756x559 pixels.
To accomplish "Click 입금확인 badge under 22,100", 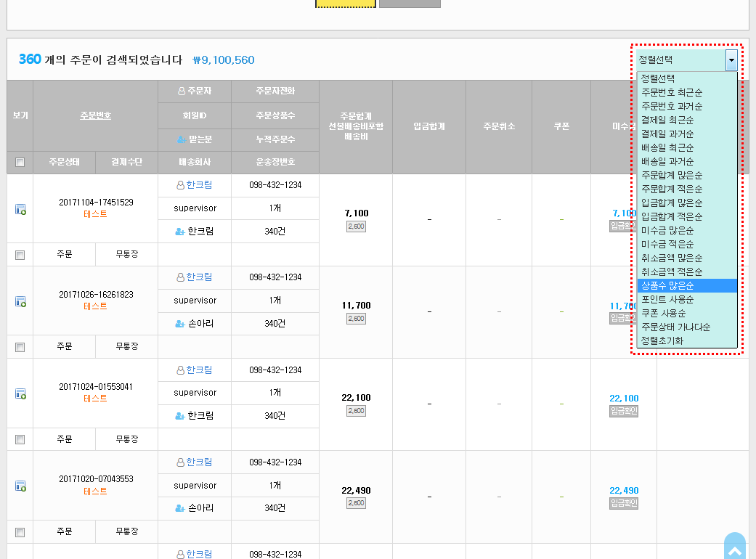I will click(x=624, y=411).
